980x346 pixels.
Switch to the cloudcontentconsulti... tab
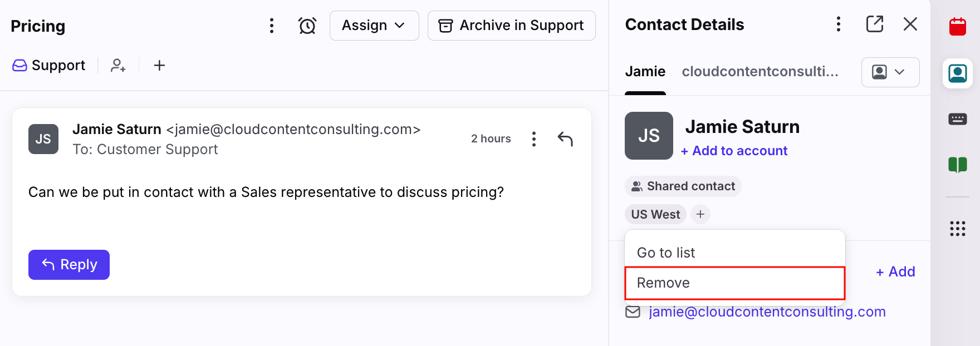(x=760, y=72)
